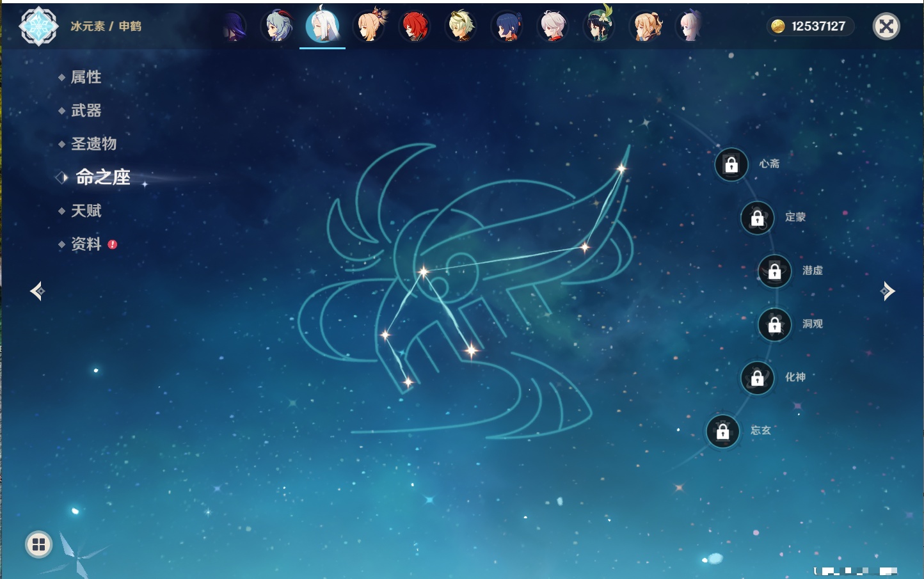Click the 冰元素 / 申鹤 title text
Viewport: 924px width, 579px height.
[106, 26]
